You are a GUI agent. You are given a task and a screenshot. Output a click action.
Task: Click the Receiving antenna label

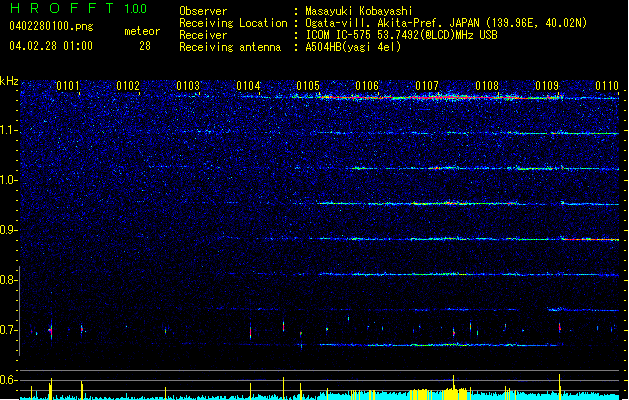pos(230,47)
